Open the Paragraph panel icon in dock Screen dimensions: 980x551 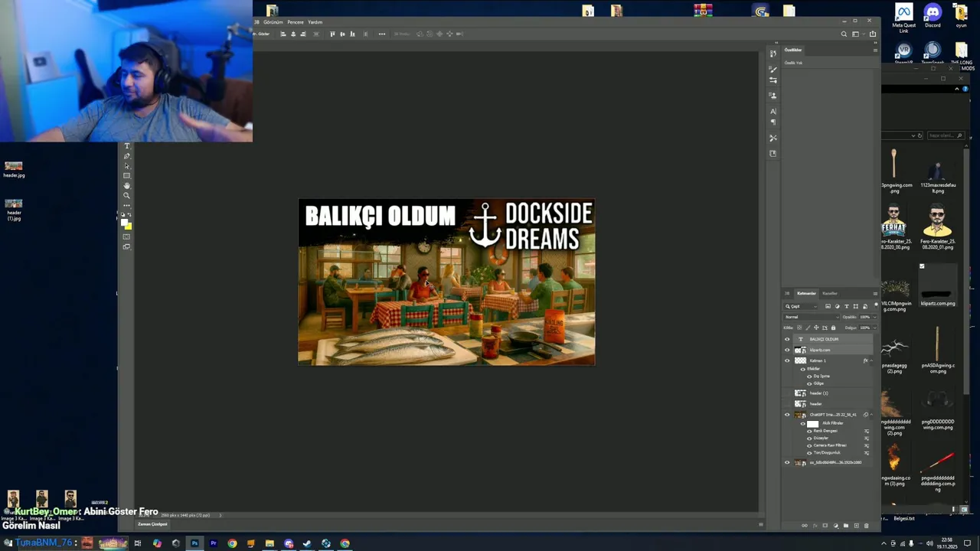(773, 122)
